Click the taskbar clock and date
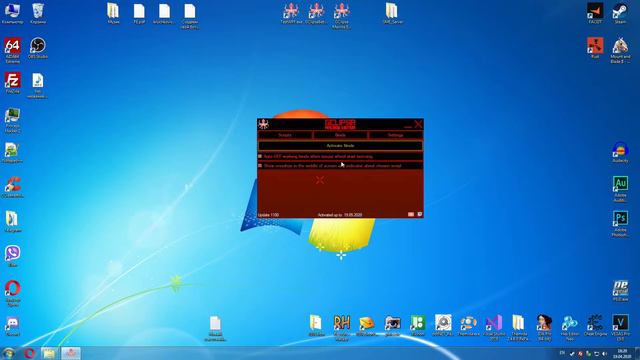640x360 pixels. coord(622,353)
